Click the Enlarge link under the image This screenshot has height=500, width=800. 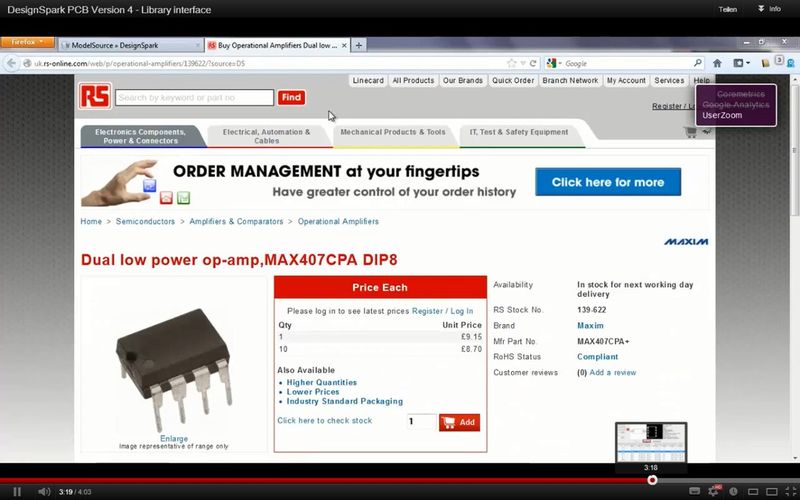click(x=174, y=439)
